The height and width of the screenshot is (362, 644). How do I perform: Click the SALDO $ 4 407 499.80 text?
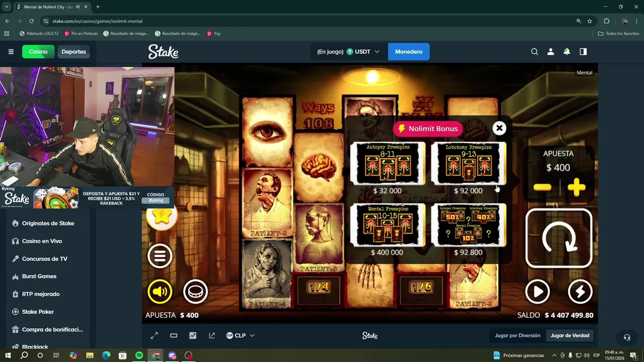[x=555, y=315]
